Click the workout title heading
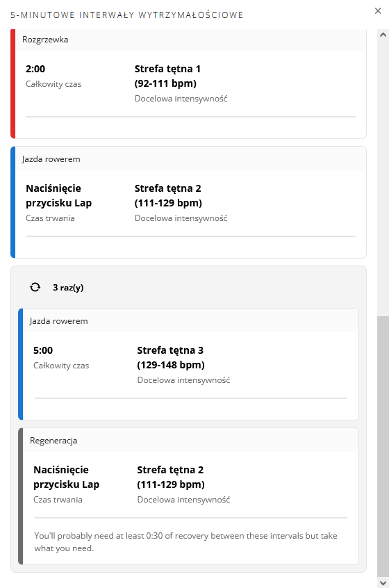389x588 pixels. coord(127,15)
